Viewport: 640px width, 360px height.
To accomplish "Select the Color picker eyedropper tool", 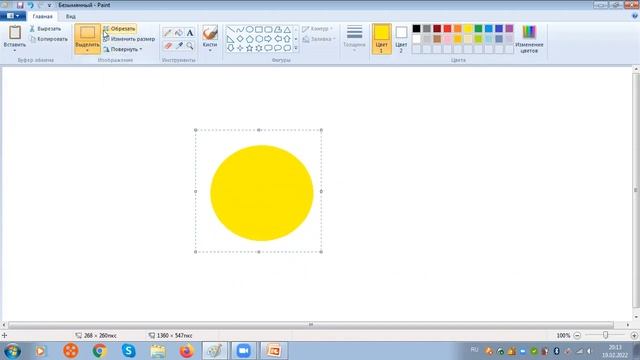I will tap(179, 46).
